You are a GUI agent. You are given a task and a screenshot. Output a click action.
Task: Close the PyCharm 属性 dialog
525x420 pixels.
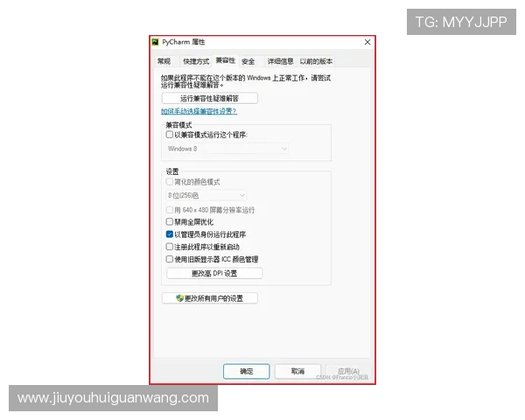point(367,42)
